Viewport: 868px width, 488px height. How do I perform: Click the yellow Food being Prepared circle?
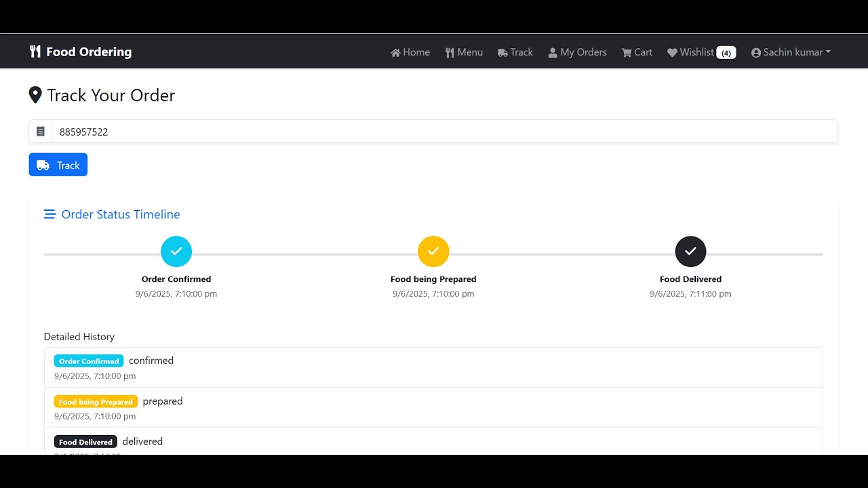coord(433,251)
